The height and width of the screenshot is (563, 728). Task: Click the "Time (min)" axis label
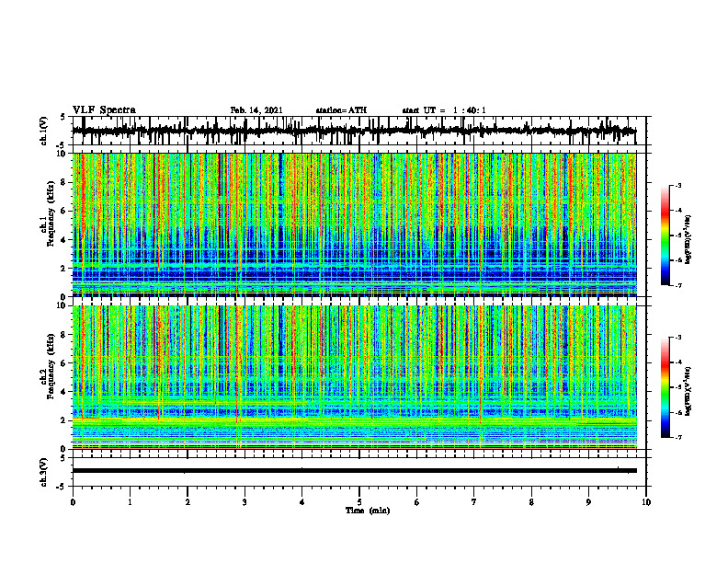pyautogui.click(x=368, y=511)
